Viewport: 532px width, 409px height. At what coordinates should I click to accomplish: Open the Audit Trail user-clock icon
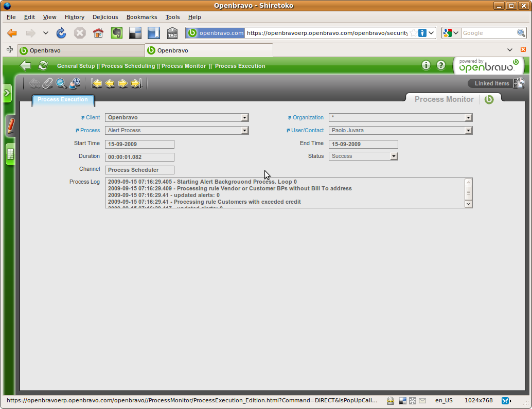(x=75, y=83)
